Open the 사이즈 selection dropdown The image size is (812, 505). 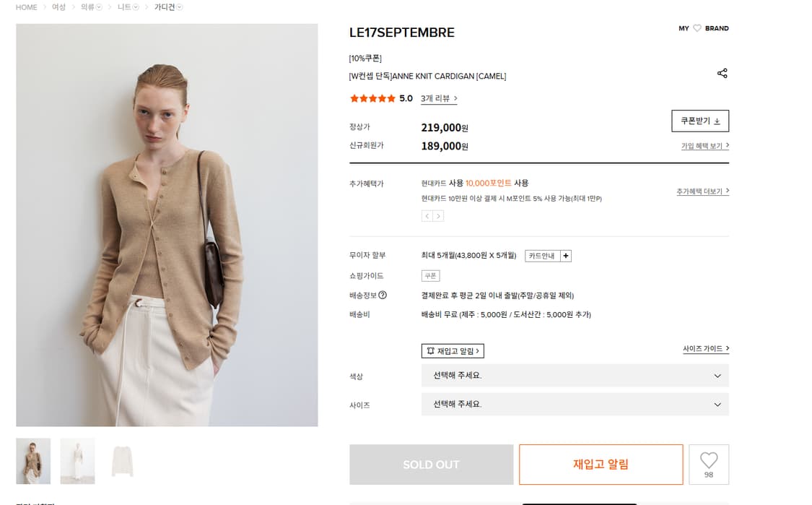[x=575, y=405]
